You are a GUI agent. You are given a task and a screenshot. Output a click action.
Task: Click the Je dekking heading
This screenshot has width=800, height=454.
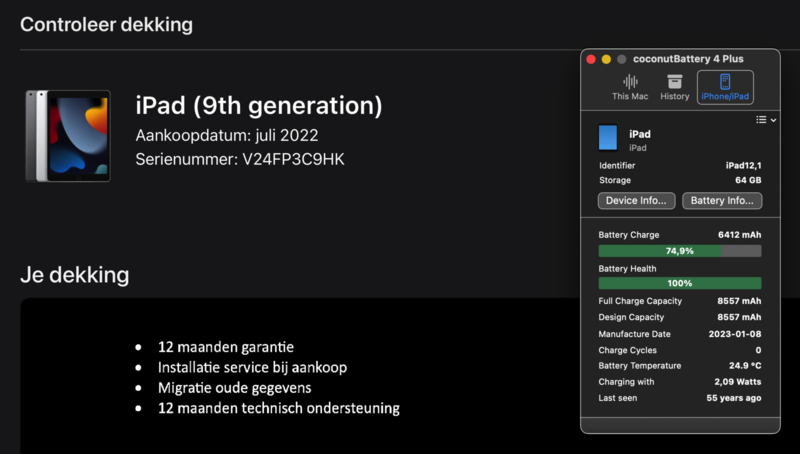(x=74, y=275)
